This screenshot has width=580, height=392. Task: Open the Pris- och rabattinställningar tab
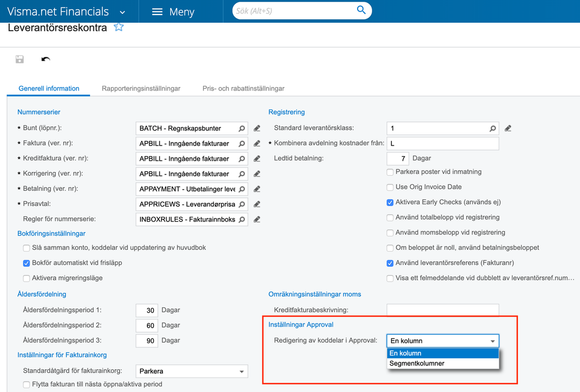click(x=243, y=89)
